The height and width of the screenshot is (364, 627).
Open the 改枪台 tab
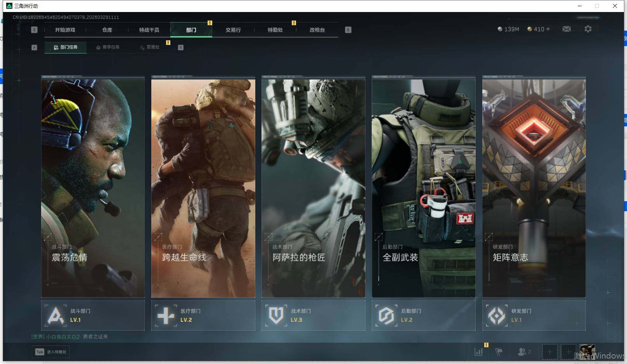click(x=317, y=30)
